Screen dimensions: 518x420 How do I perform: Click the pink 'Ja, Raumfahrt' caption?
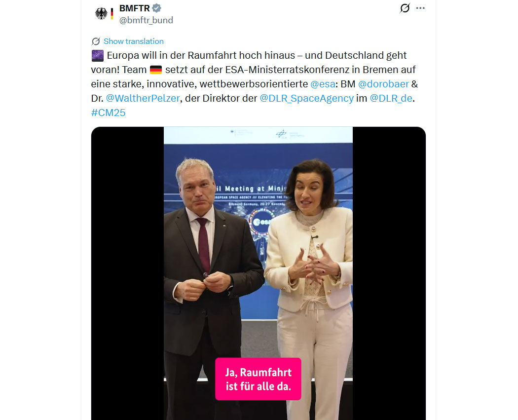pos(259,379)
